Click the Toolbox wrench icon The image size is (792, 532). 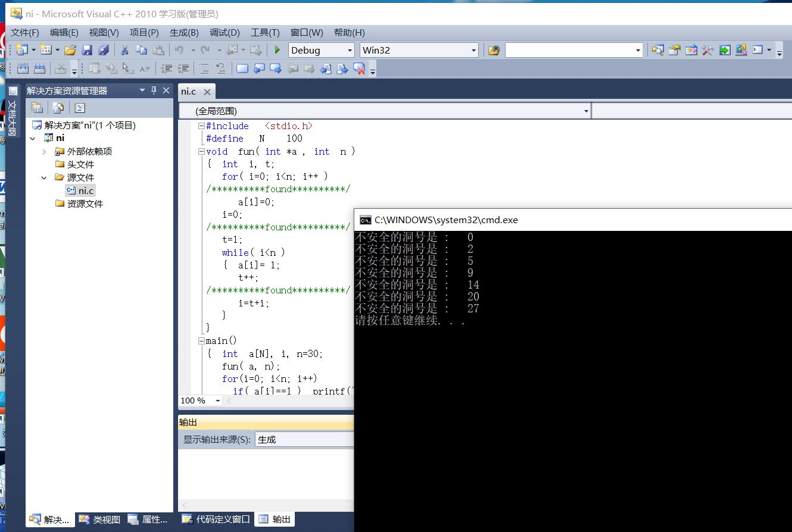coord(707,50)
